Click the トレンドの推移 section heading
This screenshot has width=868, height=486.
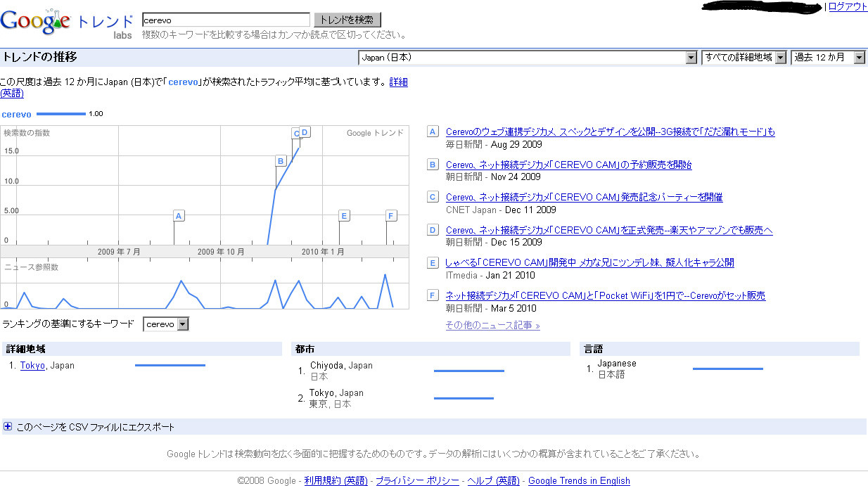[39, 57]
